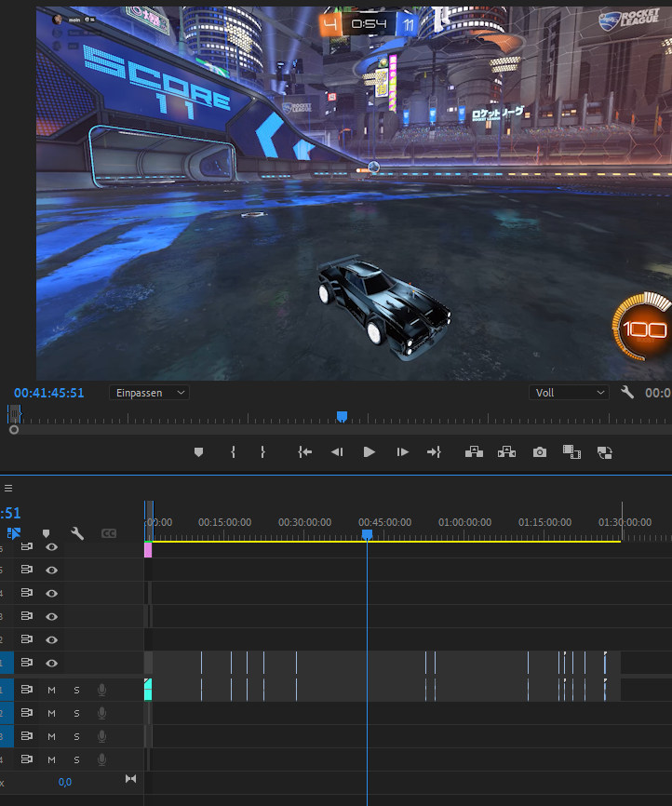Enable voice-over record on track A3

click(101, 736)
